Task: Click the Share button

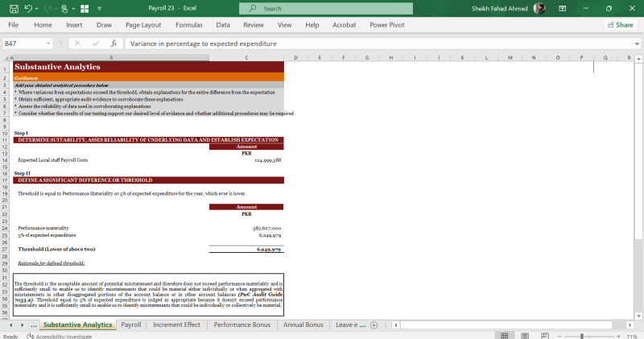Action: [x=620, y=25]
